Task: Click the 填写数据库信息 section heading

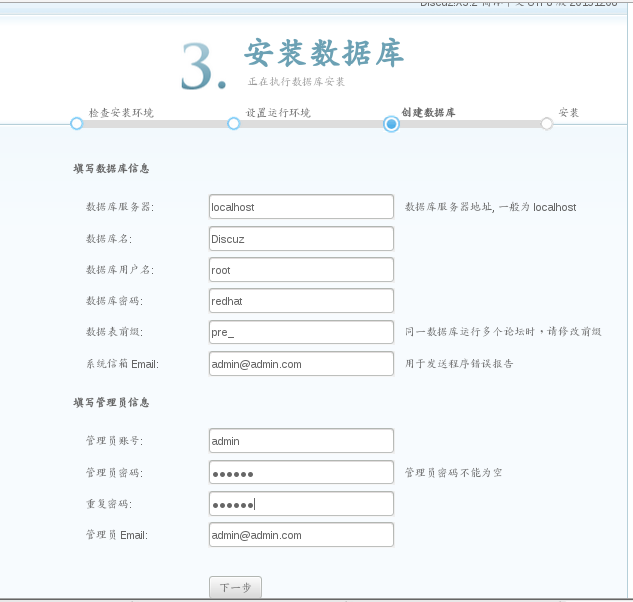Action: point(111,168)
